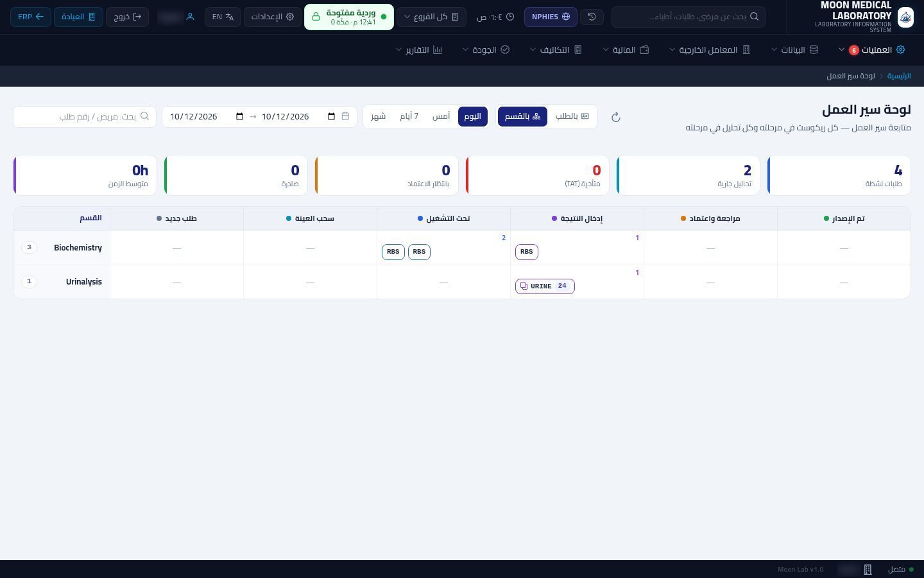Open the history icon beside NPHIES
The width and height of the screenshot is (924, 578).
pyautogui.click(x=592, y=17)
